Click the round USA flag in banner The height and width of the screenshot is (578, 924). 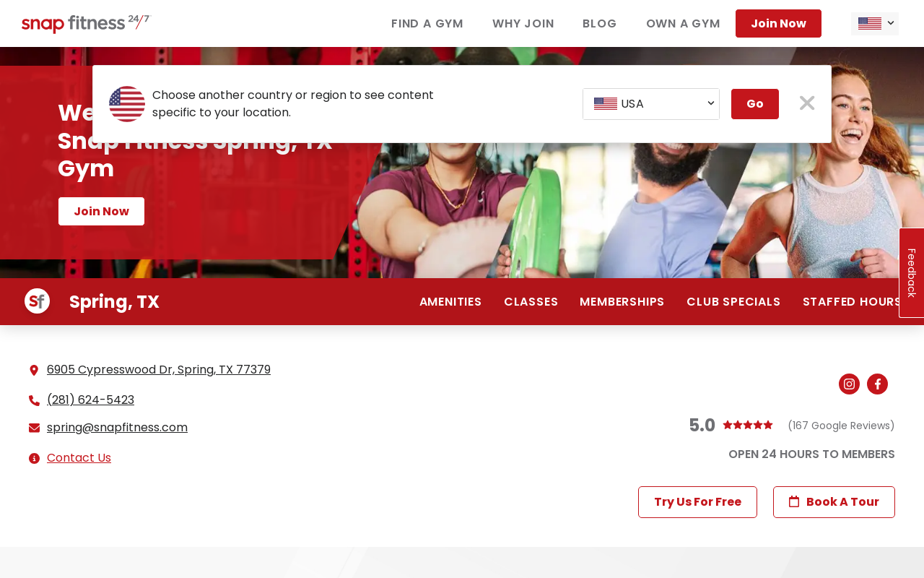point(127,104)
